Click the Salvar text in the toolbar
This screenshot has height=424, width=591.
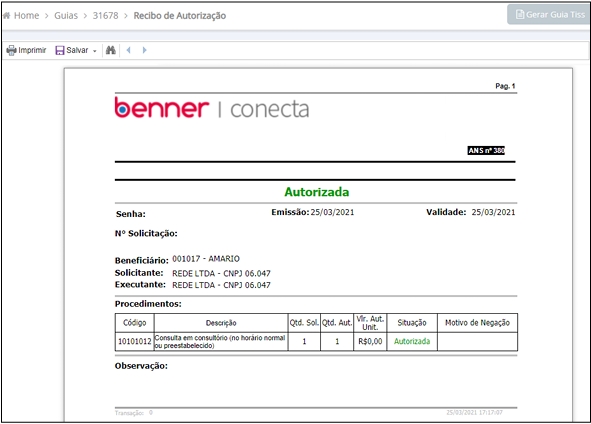(77, 50)
